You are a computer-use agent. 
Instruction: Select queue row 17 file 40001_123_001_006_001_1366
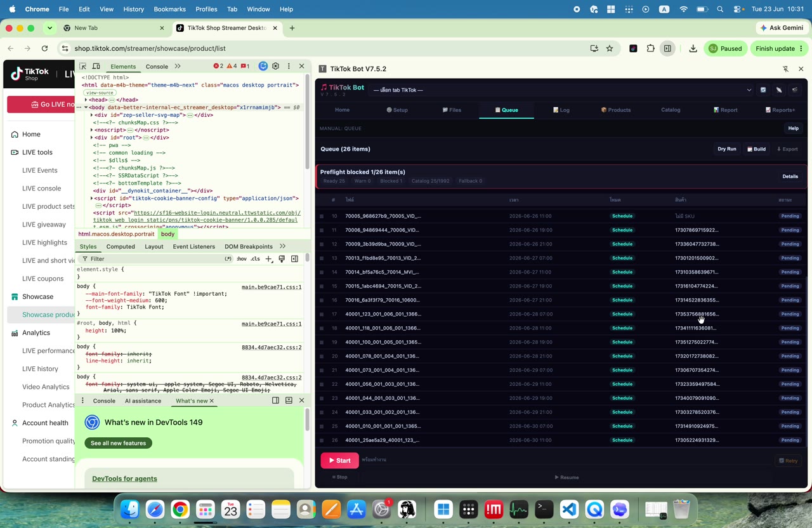pyautogui.click(x=561, y=314)
